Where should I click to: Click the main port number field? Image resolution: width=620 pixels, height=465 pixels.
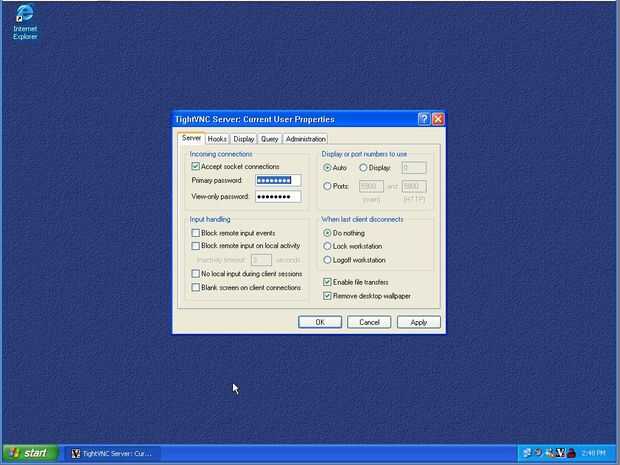click(371, 186)
